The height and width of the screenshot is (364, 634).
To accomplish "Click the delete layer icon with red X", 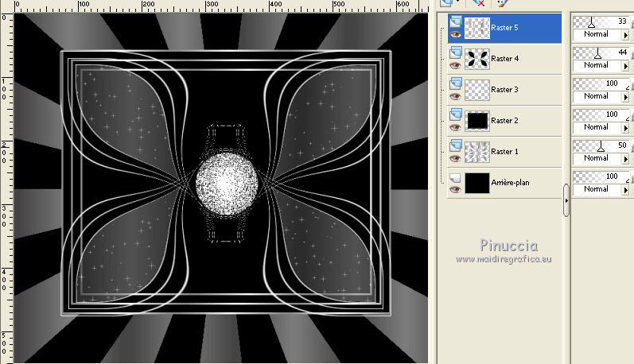I will click(x=478, y=3).
